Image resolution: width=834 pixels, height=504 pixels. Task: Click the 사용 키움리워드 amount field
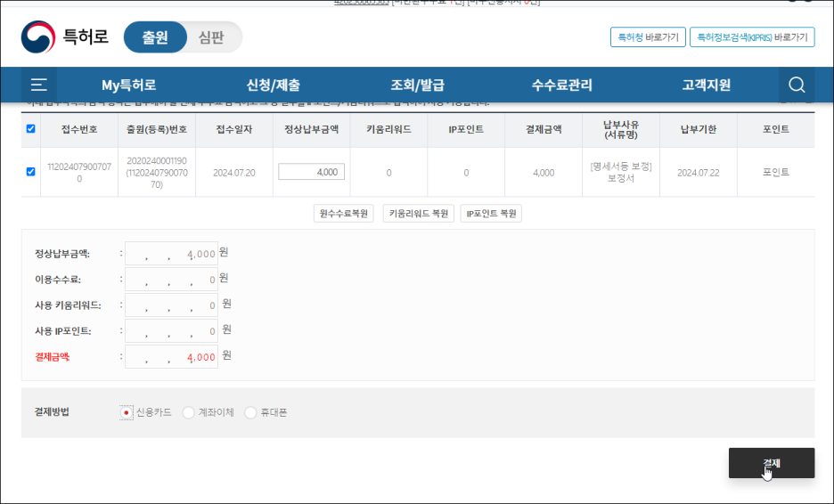pyautogui.click(x=171, y=305)
